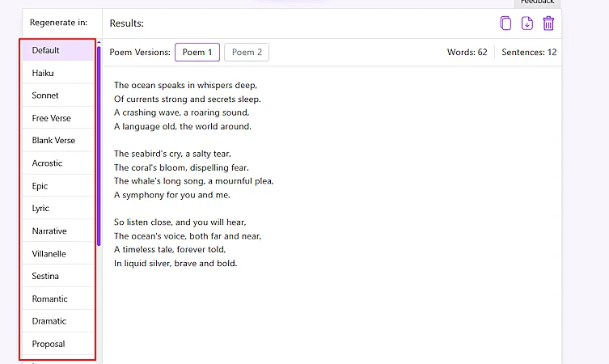609x364 pixels.
Task: Open the Feedback tab at top
Action: pos(537,2)
